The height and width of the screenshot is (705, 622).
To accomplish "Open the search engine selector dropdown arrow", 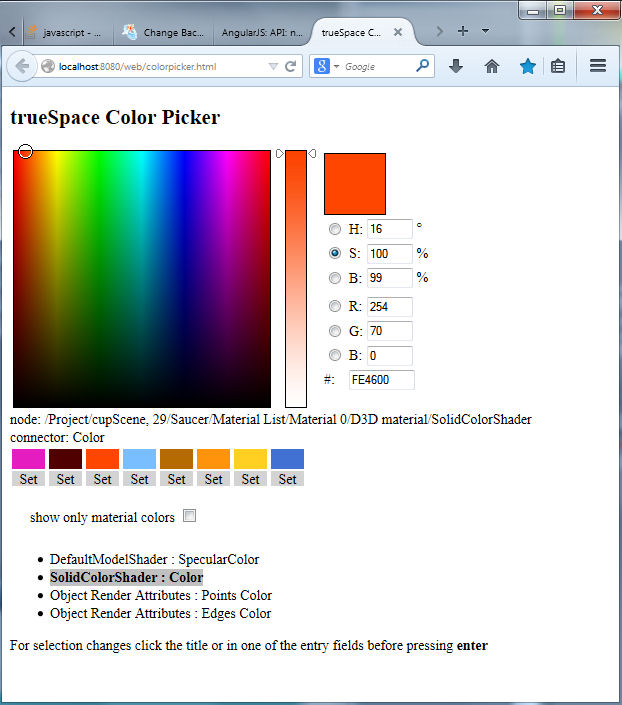I will (x=336, y=67).
